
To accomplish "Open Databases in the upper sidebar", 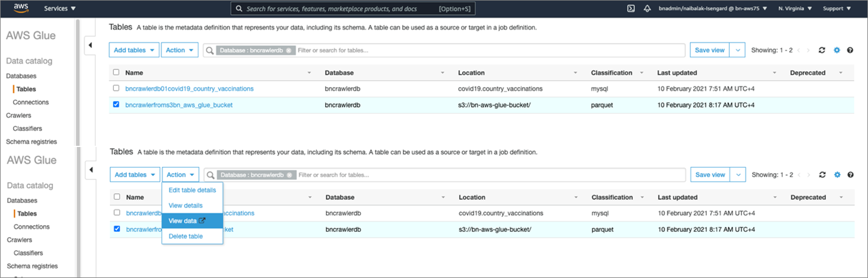I will (21, 76).
